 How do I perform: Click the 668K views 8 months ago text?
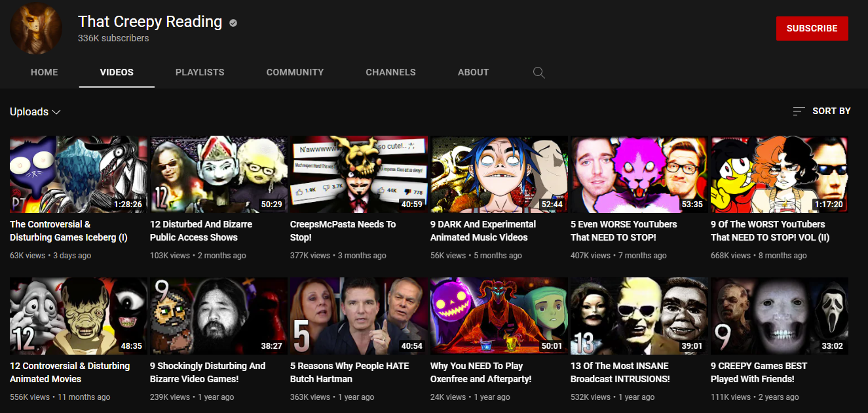pyautogui.click(x=759, y=256)
